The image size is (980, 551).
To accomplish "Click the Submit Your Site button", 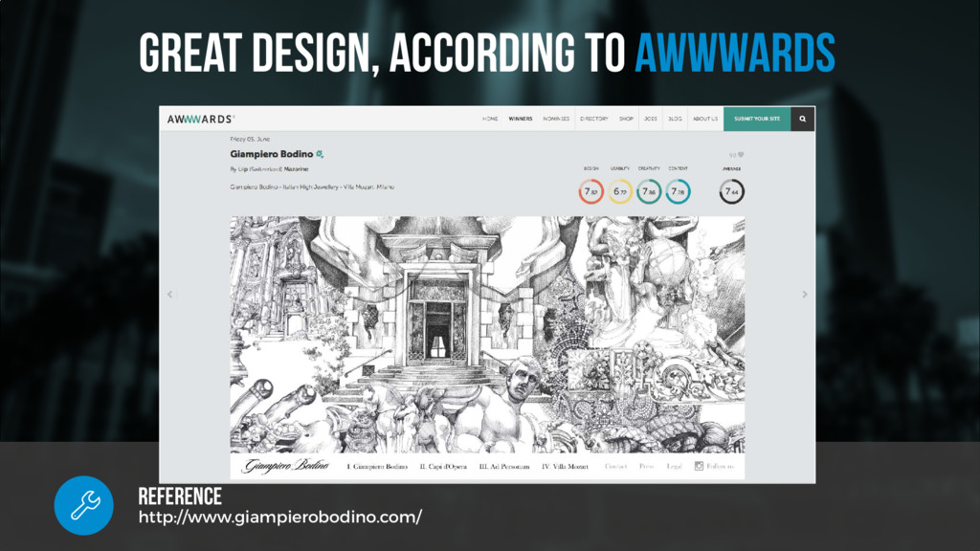I will [757, 119].
